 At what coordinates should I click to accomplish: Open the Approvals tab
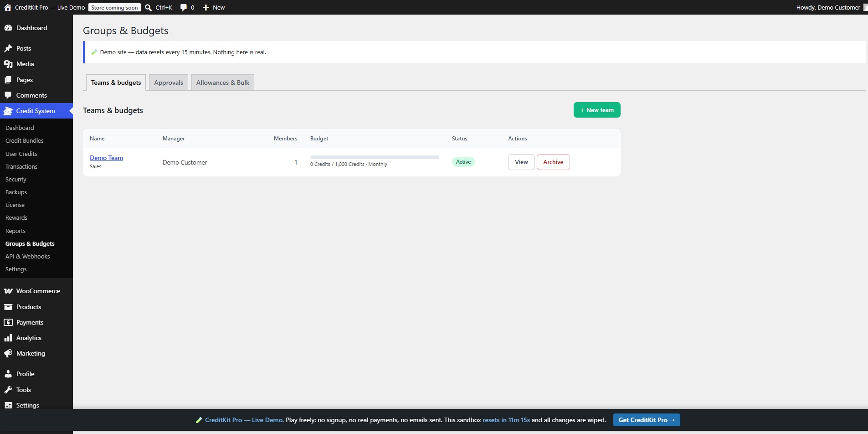coord(169,83)
